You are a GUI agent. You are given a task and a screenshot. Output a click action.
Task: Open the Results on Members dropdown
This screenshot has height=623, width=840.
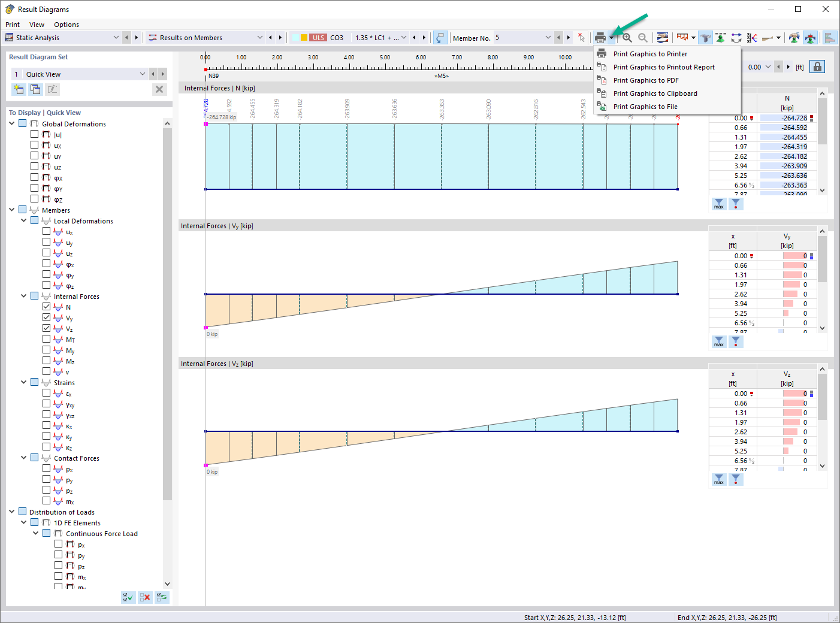click(260, 37)
